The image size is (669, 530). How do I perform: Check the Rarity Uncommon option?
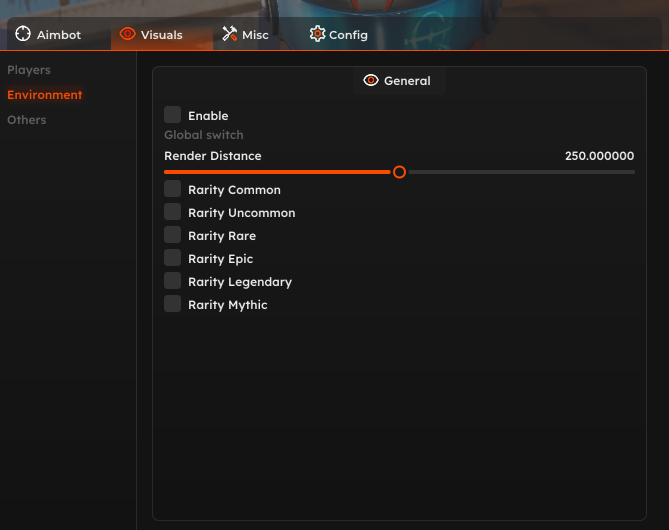[x=173, y=212]
